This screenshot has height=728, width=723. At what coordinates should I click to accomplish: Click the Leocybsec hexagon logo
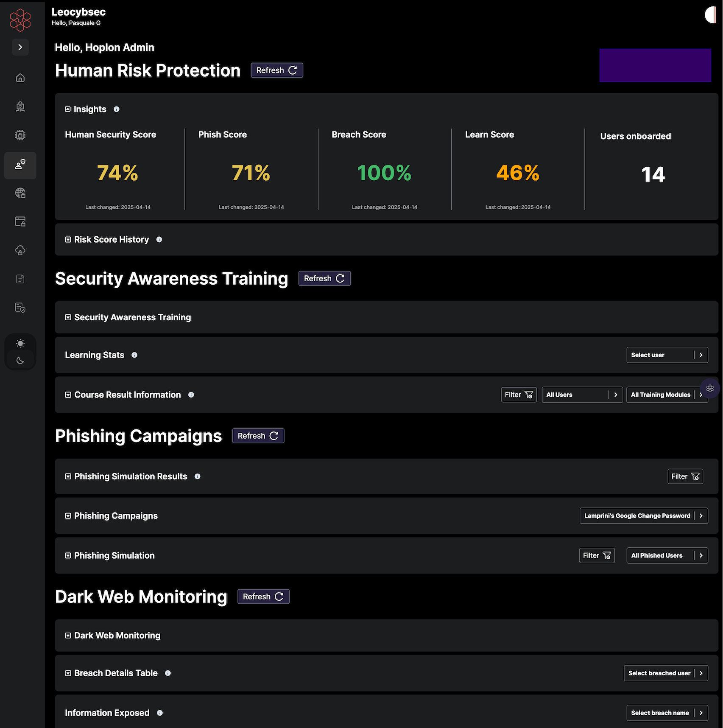(20, 20)
